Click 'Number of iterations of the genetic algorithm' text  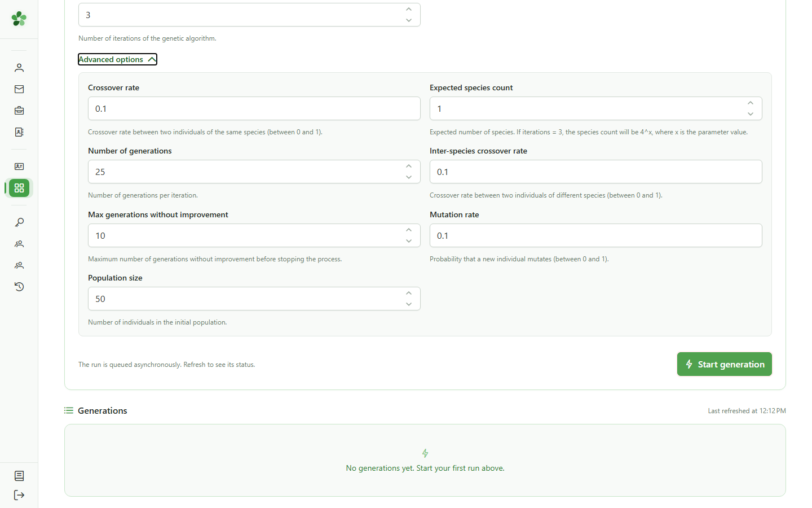pos(147,38)
